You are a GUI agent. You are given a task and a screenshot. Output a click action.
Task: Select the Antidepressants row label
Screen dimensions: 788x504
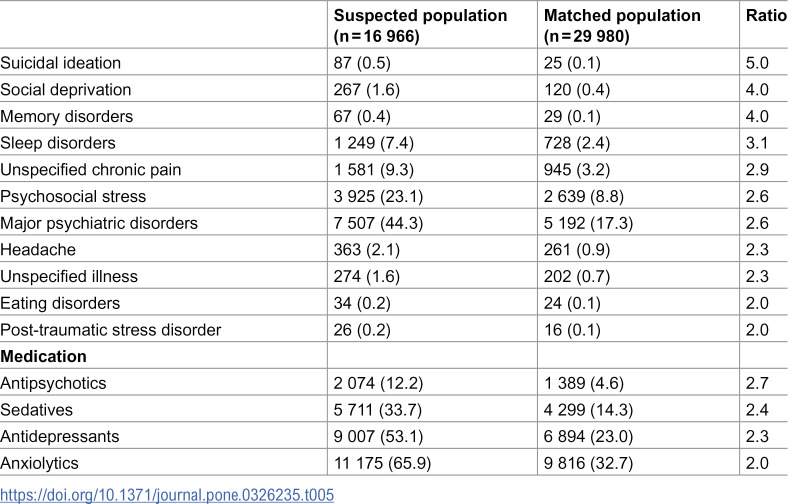(59, 436)
